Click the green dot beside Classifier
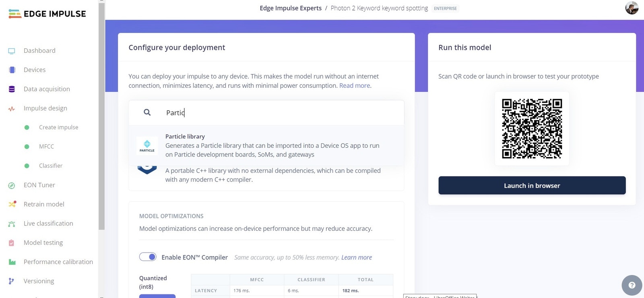This screenshot has width=644, height=298. coord(27,166)
